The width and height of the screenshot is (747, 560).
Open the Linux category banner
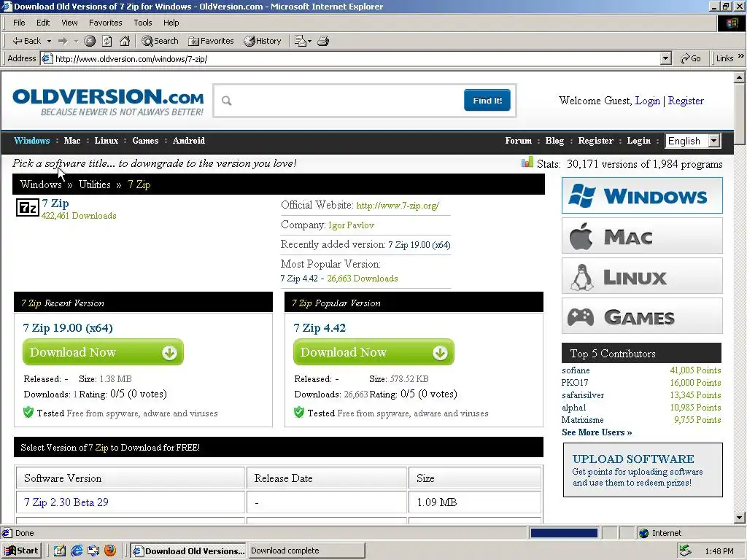pyautogui.click(x=642, y=276)
